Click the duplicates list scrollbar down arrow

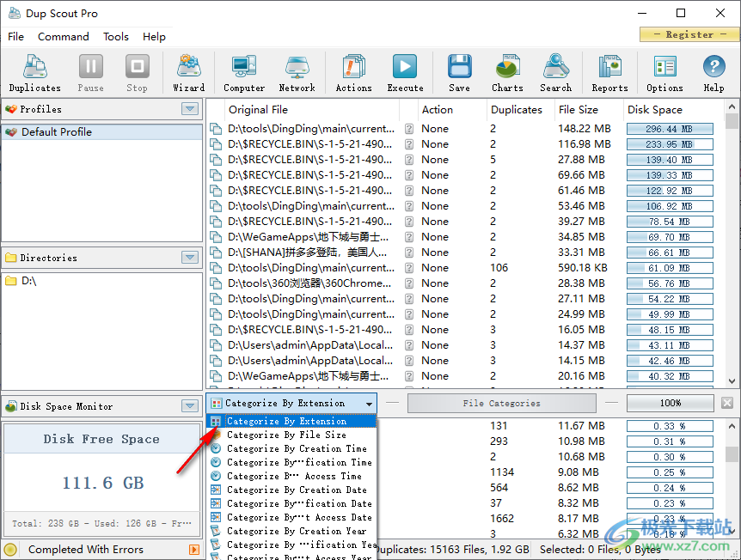(x=732, y=381)
